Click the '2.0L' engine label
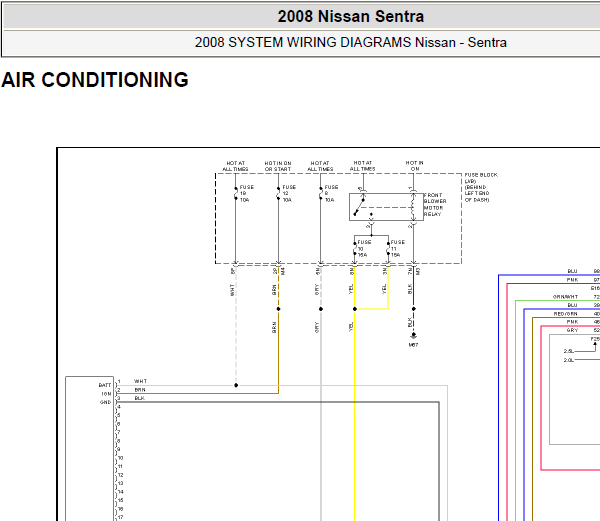 click(569, 360)
